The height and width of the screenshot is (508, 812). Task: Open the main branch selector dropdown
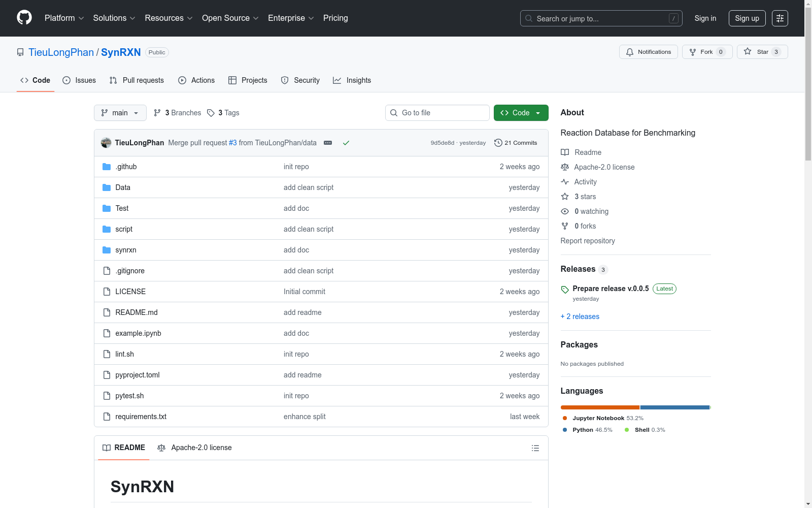click(x=120, y=113)
